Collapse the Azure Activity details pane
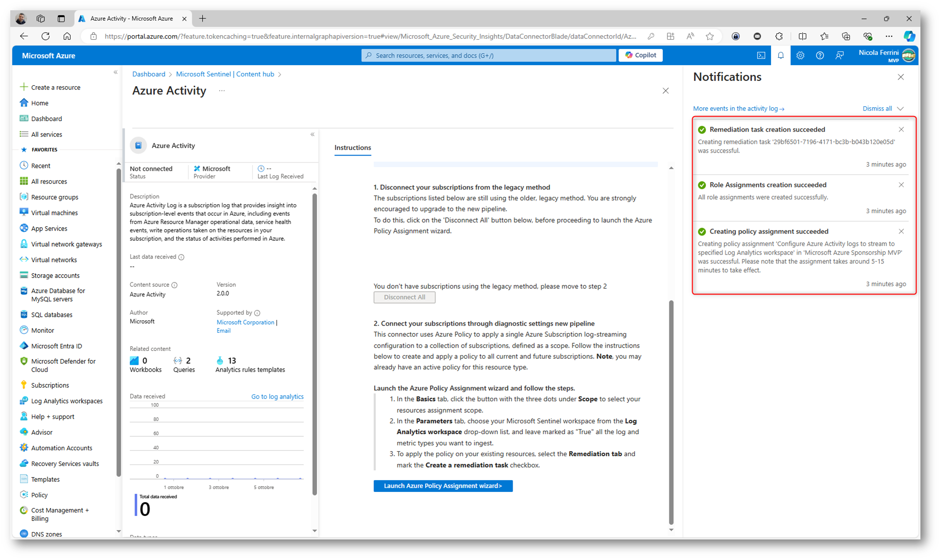Viewport: 941px width, 560px height. [312, 135]
